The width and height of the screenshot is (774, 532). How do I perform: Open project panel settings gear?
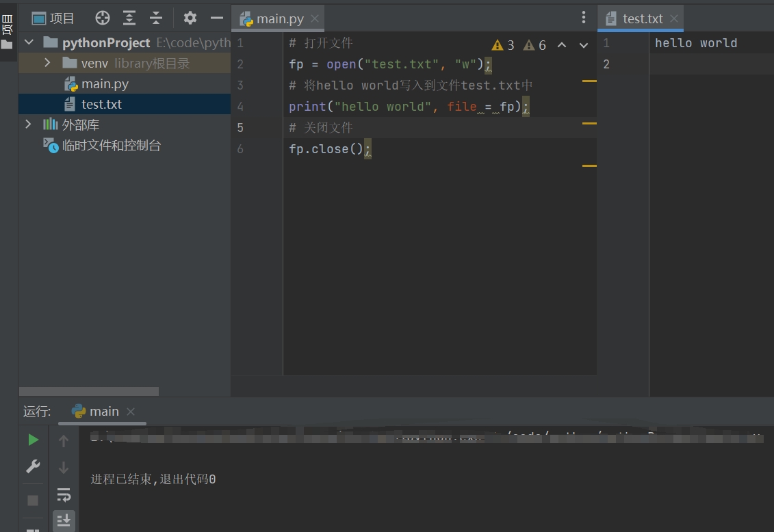pyautogui.click(x=190, y=18)
